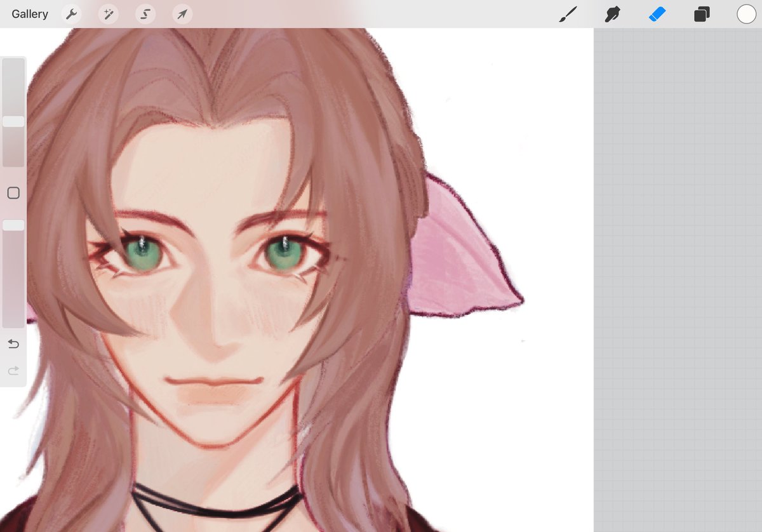The image size is (762, 532).
Task: Open the active color circle
Action: point(746,14)
